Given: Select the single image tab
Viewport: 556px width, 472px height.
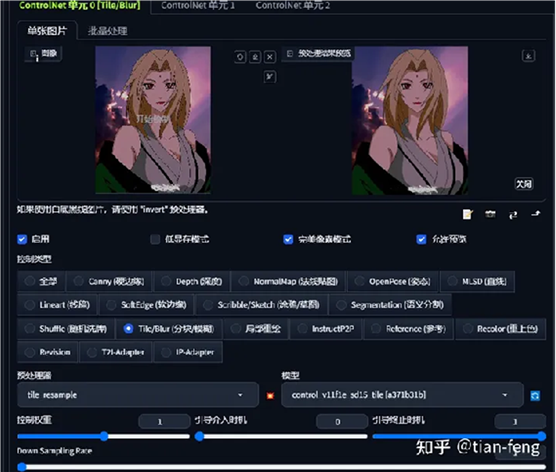Looking at the screenshot, I should coord(47,31).
